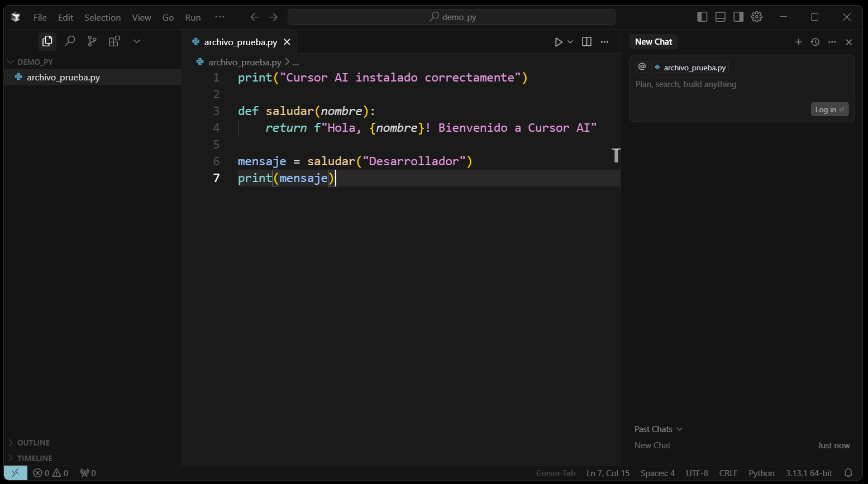This screenshot has height=484, width=868.
Task: Click the 'Plan, search, build anything' input
Action: pos(686,84)
